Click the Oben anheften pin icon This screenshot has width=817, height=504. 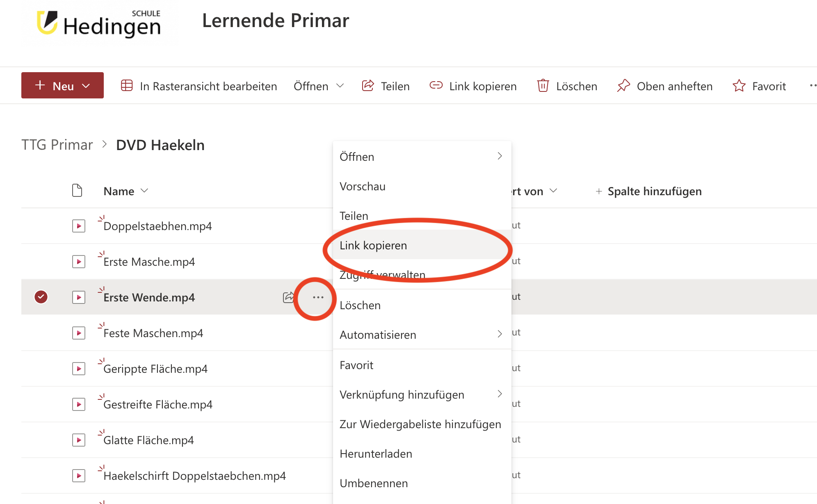click(x=623, y=86)
